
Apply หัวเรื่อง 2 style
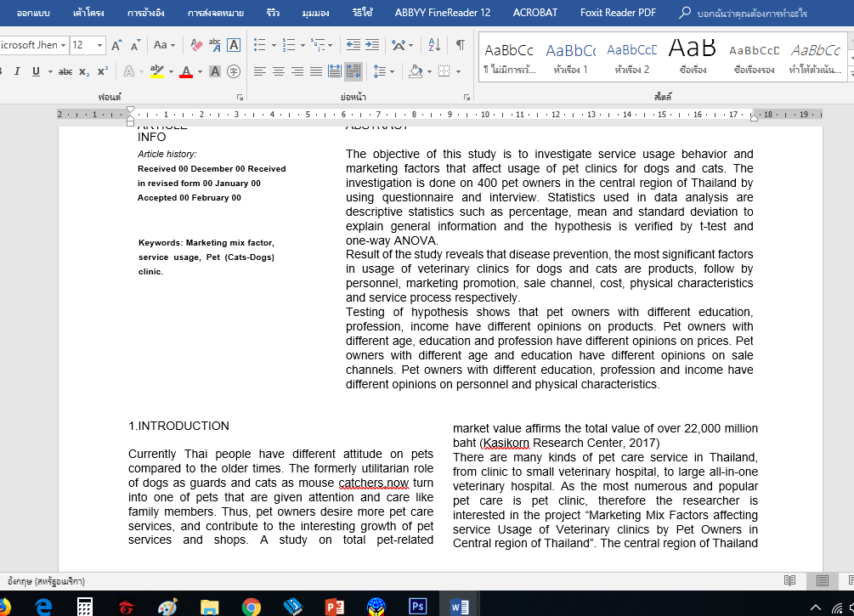[631, 57]
